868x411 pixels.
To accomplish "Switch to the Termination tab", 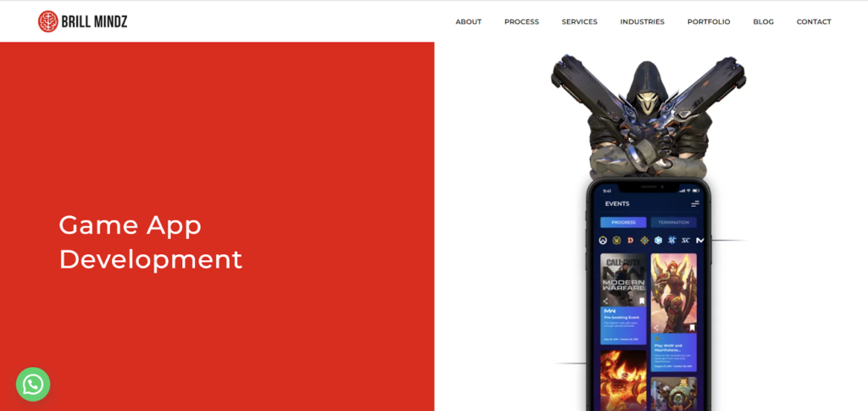I will 673,222.
